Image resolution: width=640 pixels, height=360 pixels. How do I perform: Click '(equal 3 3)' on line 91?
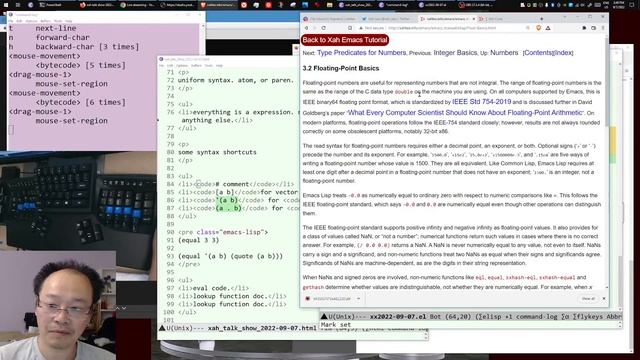point(198,240)
